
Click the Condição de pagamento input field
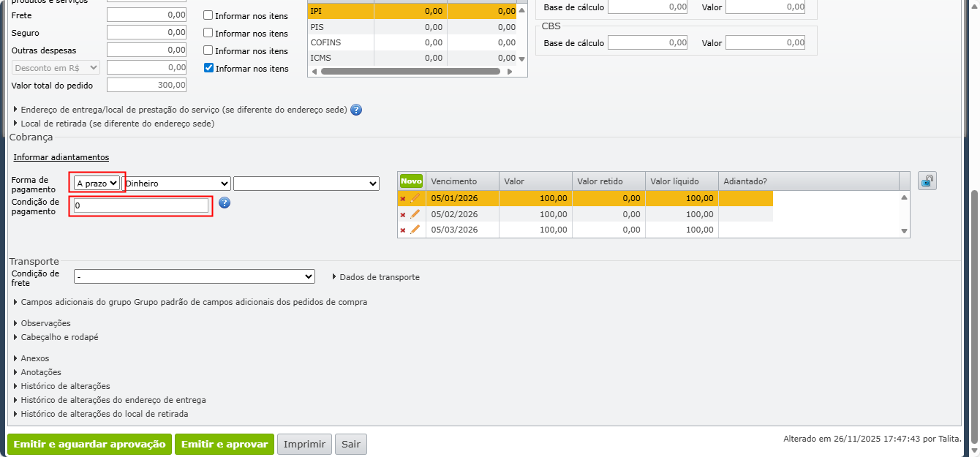click(141, 206)
